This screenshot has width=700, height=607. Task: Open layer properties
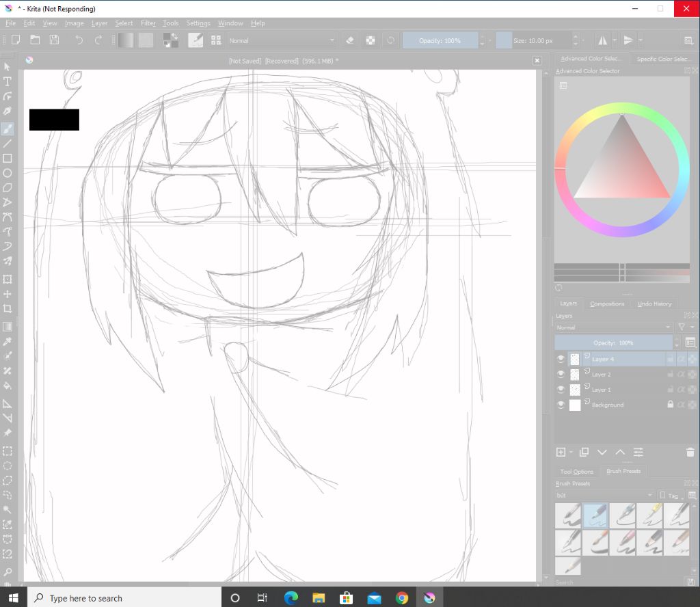(638, 452)
